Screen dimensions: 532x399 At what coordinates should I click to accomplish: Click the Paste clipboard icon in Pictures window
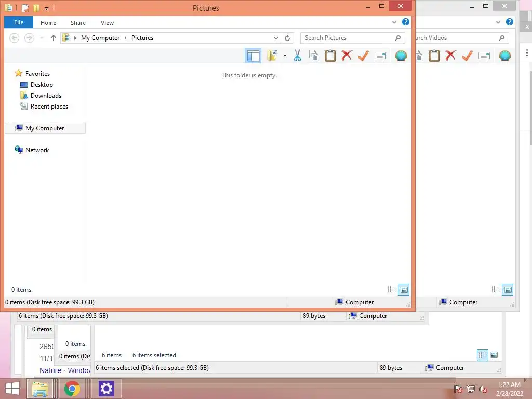pos(330,56)
